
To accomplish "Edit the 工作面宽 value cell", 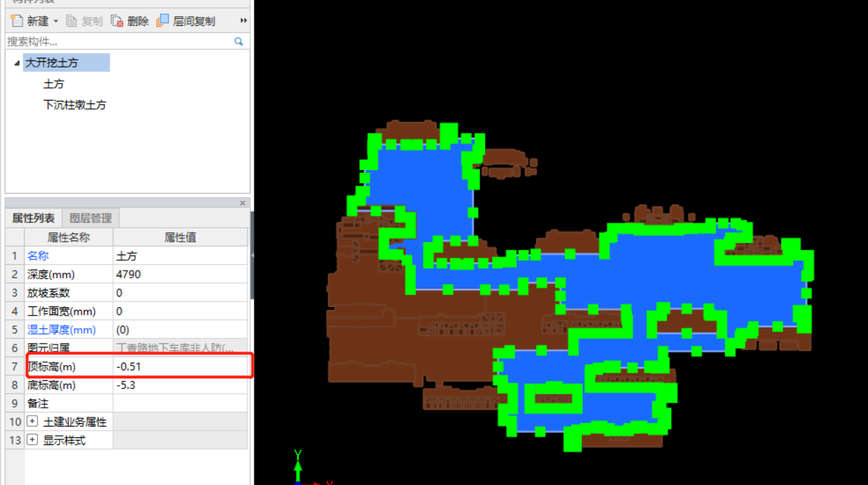I will coord(181,311).
